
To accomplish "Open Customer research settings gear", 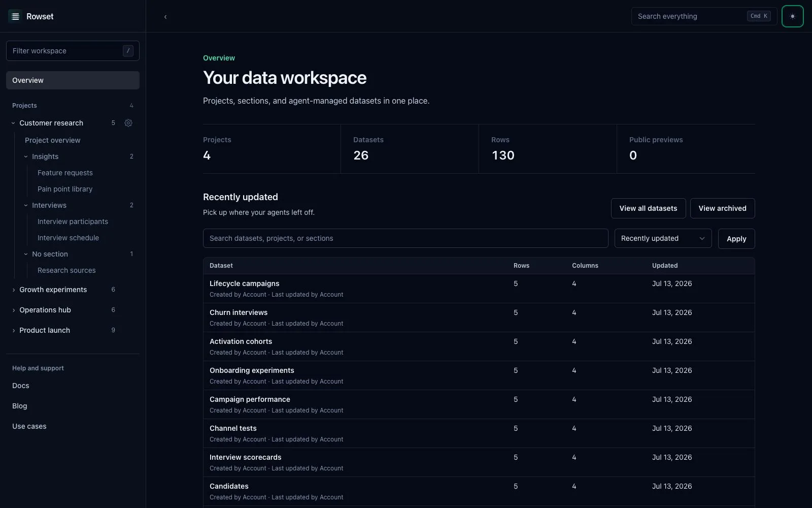I will point(128,123).
